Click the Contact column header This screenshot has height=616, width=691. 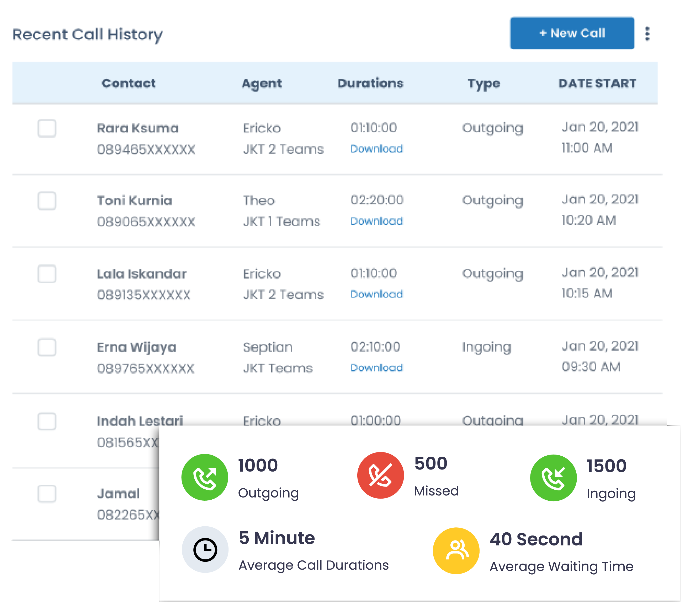coord(128,83)
